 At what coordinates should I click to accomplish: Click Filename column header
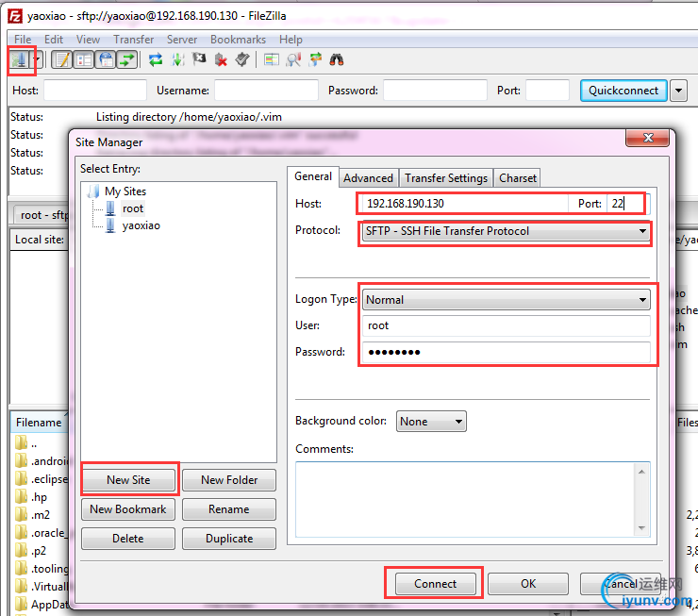coord(39,423)
